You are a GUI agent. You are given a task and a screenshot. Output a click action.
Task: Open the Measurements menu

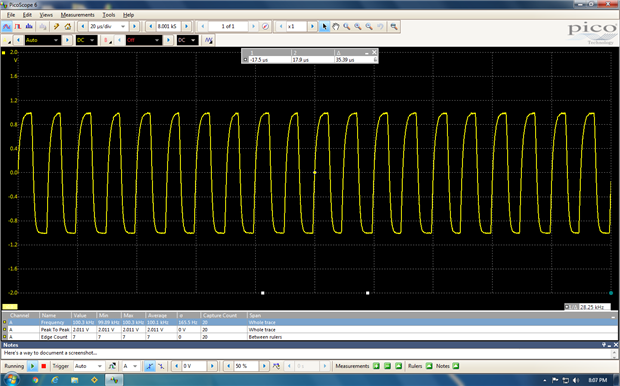[78, 15]
